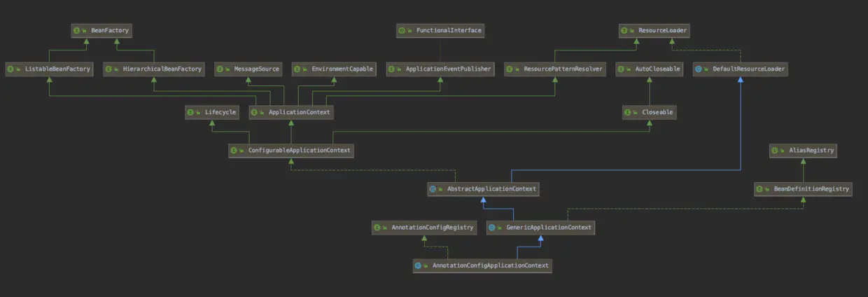Click the GenericApplicationContext class icon
Viewport: 868px width, 297px height.
[x=492, y=228]
